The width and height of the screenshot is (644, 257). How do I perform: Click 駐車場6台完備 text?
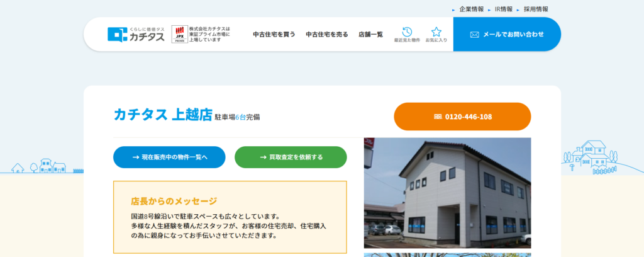click(237, 117)
